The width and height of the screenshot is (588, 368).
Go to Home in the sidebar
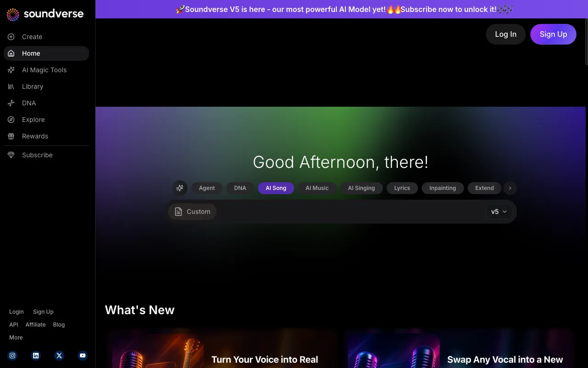click(46, 53)
